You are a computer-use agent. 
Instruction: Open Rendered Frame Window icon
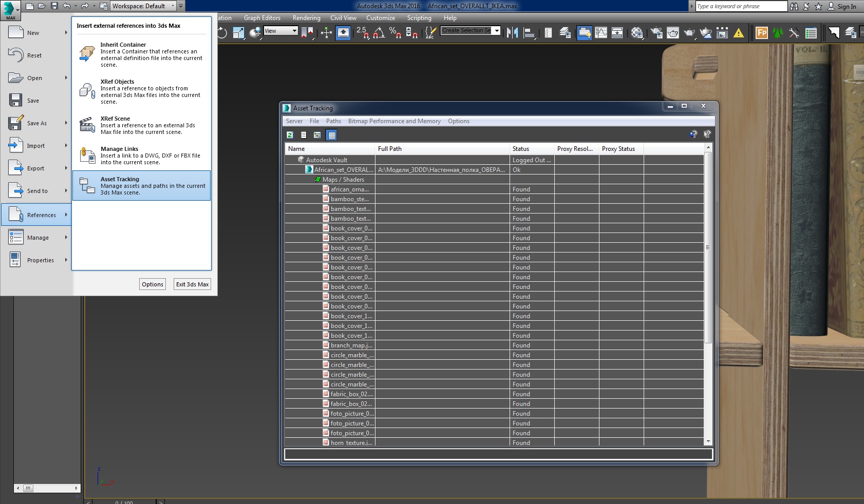pyautogui.click(x=672, y=33)
